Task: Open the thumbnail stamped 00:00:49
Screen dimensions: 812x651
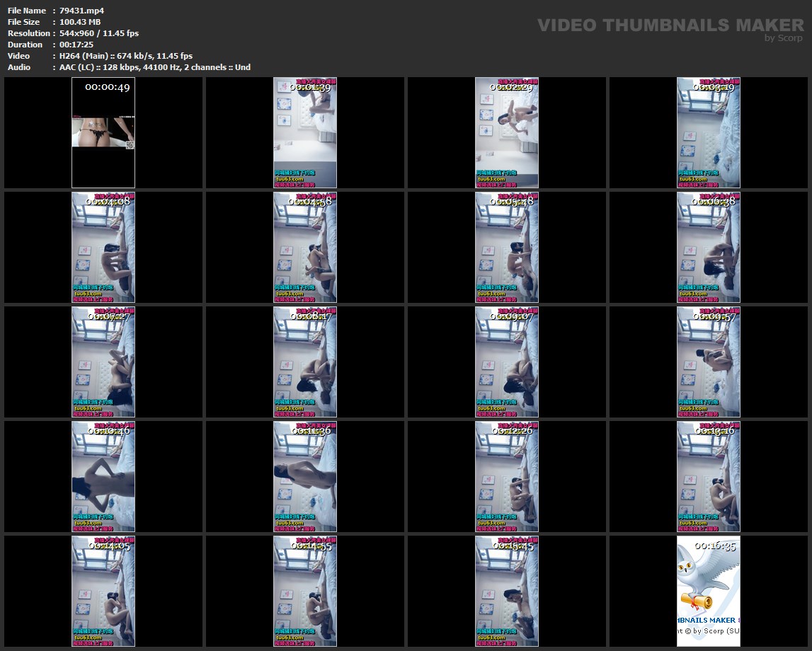Action: 103,133
